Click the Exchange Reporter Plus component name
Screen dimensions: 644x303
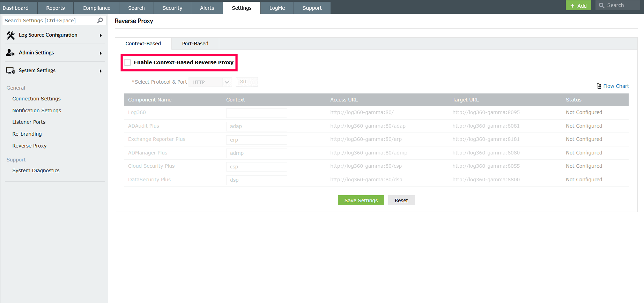[x=157, y=139]
